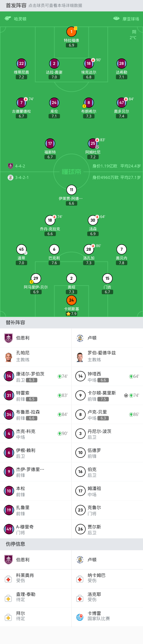Click the Luton 3-4-2-1 formation label

coord(22,178)
